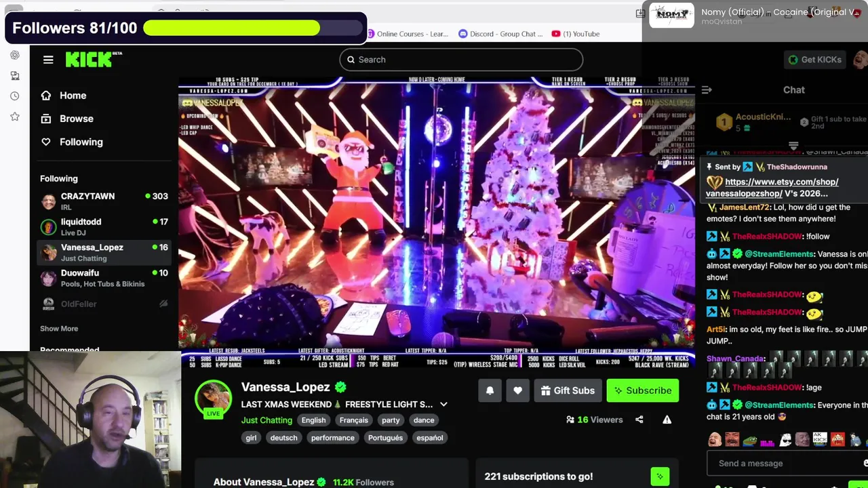The width and height of the screenshot is (868, 488).
Task: Click the devices icon in browser sidebar
Action: (15, 76)
